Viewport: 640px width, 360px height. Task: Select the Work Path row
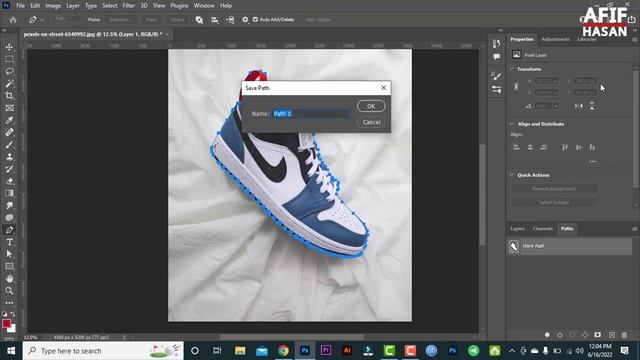coord(569,246)
